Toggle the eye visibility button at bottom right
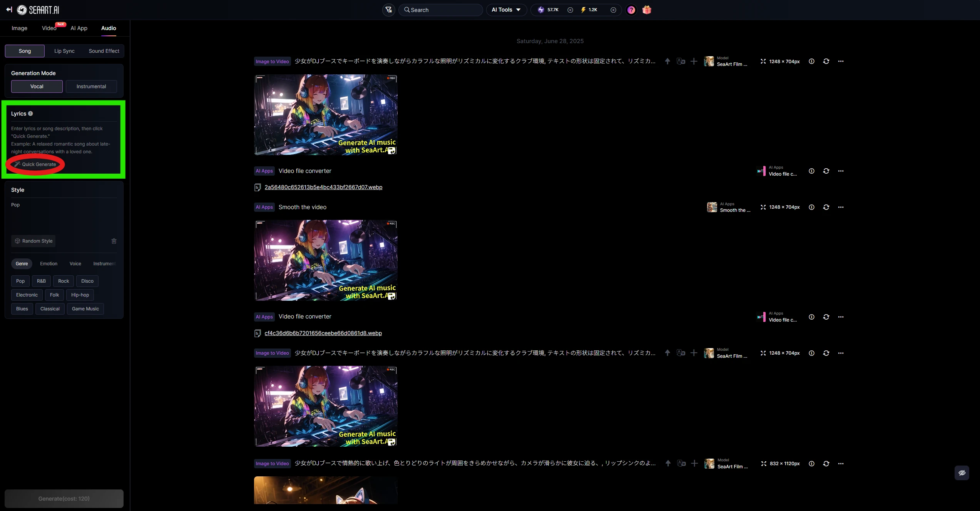The image size is (980, 511). 962,473
